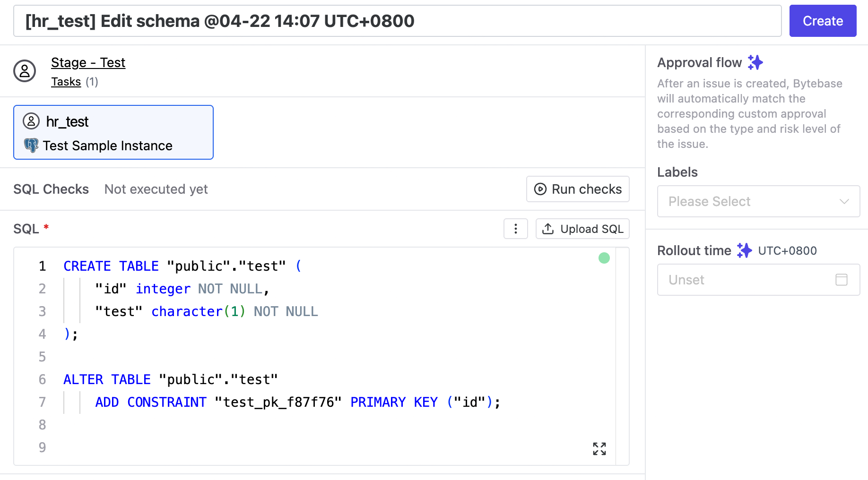Click the Stage environment circle icon

click(x=25, y=71)
